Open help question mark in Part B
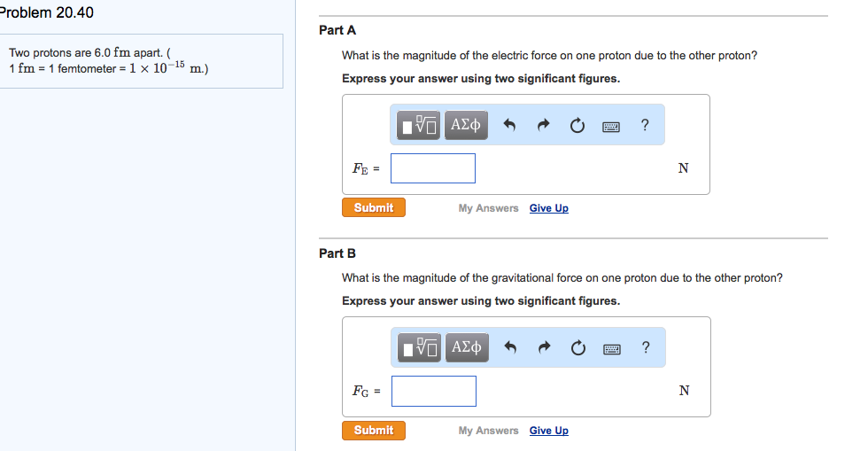The height and width of the screenshot is (451, 868). pos(645,347)
